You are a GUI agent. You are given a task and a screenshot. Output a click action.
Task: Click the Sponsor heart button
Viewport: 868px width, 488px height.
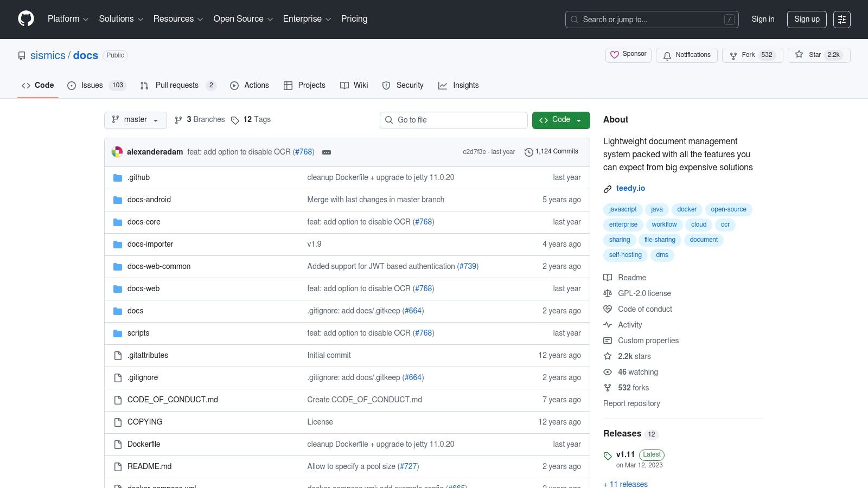click(x=628, y=55)
